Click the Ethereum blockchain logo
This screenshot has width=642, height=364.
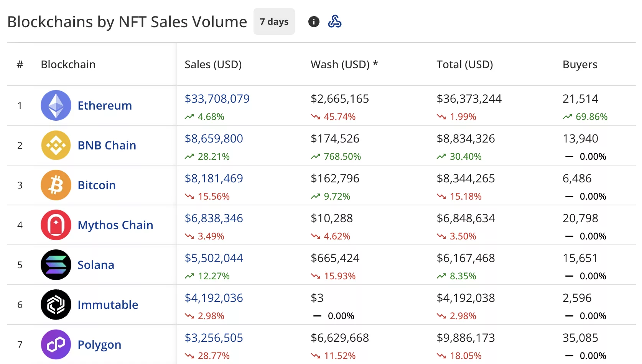(x=56, y=105)
